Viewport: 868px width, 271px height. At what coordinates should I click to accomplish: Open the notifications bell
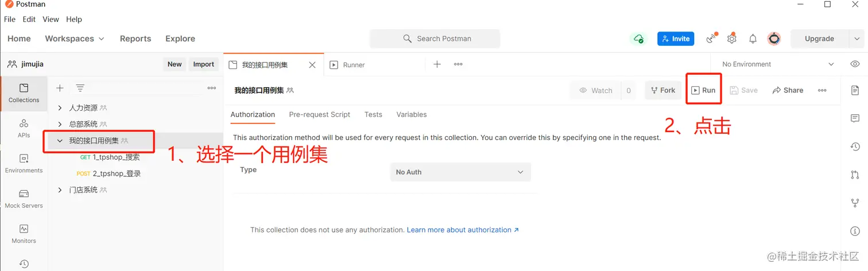[x=753, y=38]
